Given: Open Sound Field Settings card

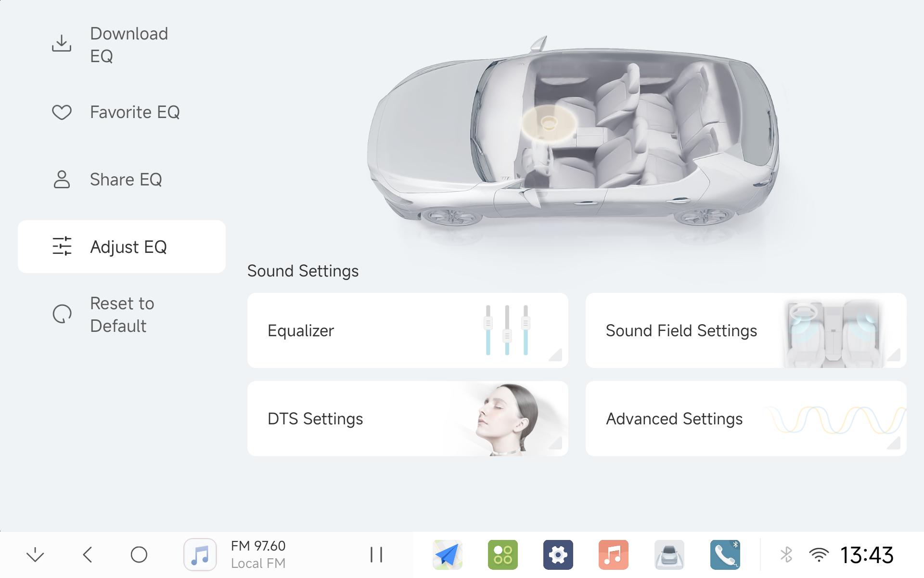Looking at the screenshot, I should [x=746, y=330].
